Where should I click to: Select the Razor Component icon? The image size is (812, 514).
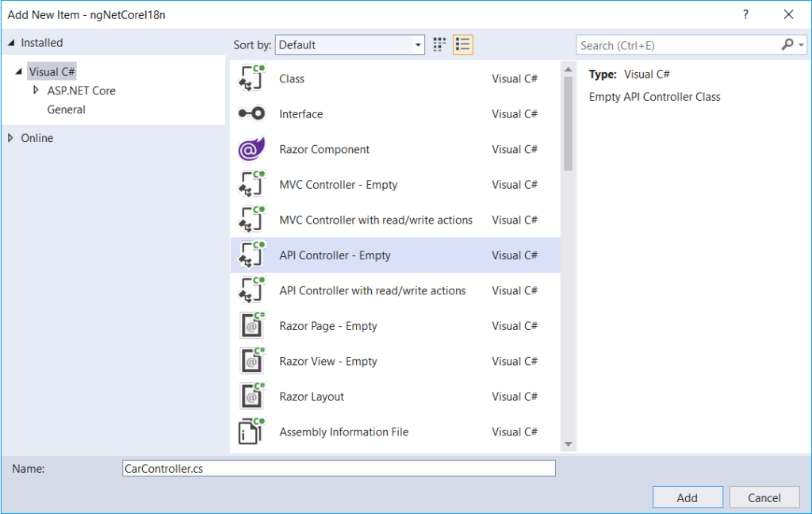pyautogui.click(x=251, y=149)
